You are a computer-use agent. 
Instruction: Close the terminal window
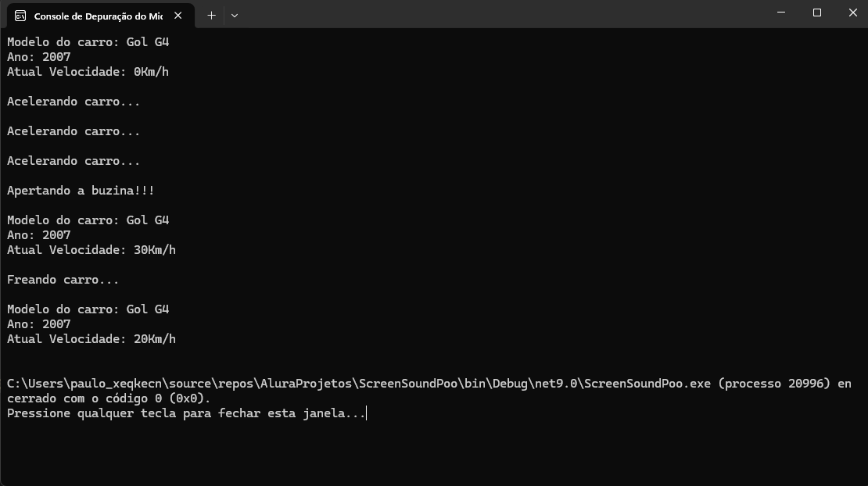pos(853,13)
